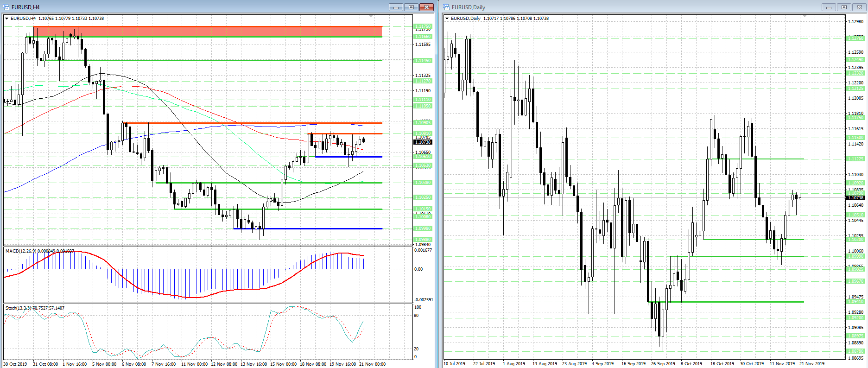Click the green 1.11450 level label on the H4 chart
The height and width of the screenshot is (368, 868).
[x=423, y=61]
